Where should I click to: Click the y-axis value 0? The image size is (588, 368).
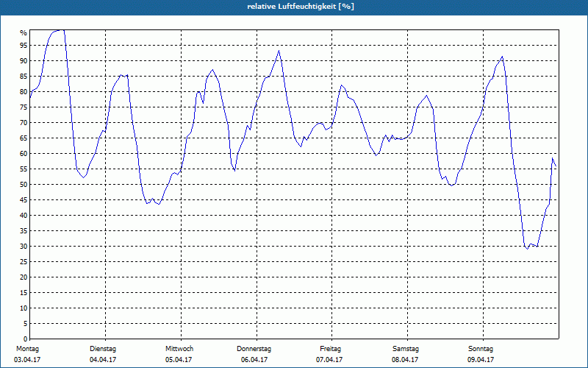pos(25,339)
